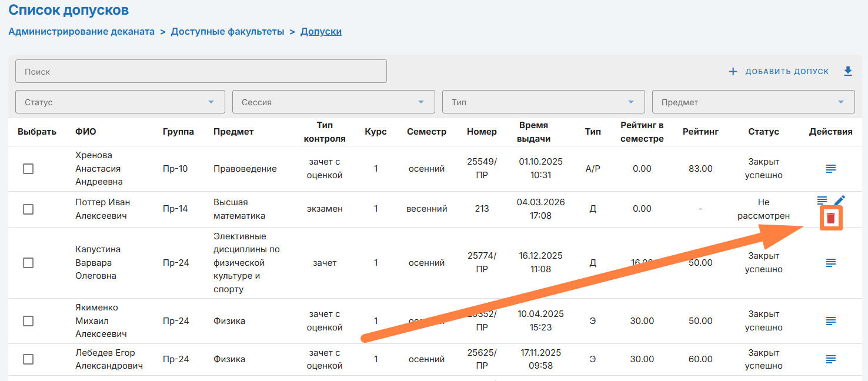Screen dimensions: 868x381
Task: Open Доступные факультеты breadcrumb link
Action: (227, 32)
